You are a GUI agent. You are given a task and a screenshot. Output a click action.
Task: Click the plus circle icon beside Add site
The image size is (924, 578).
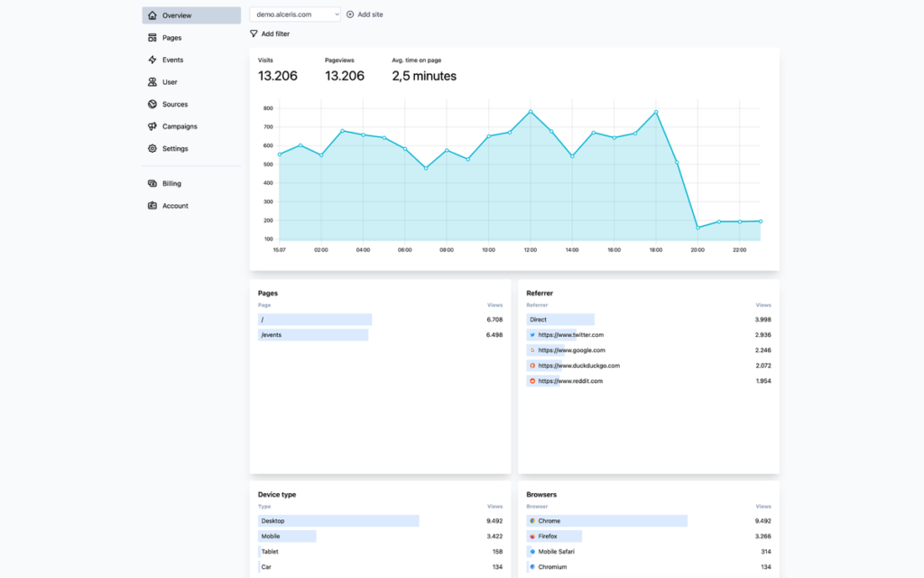(350, 14)
